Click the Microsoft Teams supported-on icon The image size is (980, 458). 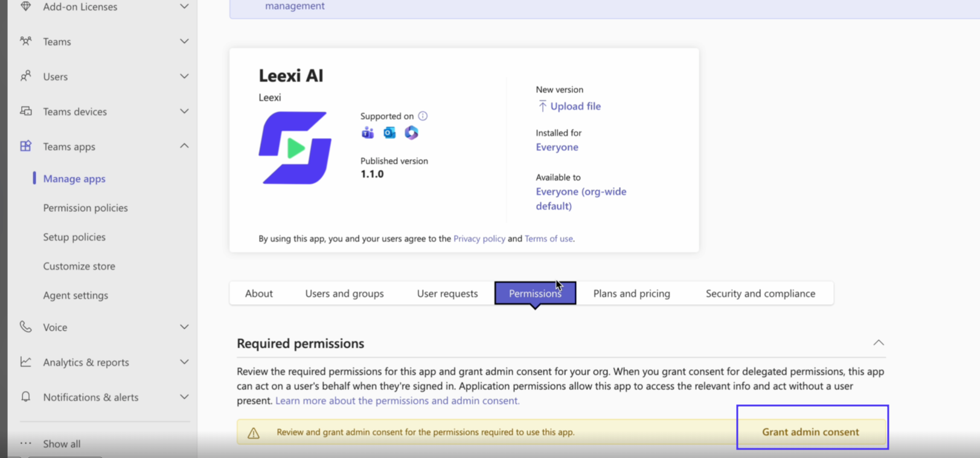(367, 133)
